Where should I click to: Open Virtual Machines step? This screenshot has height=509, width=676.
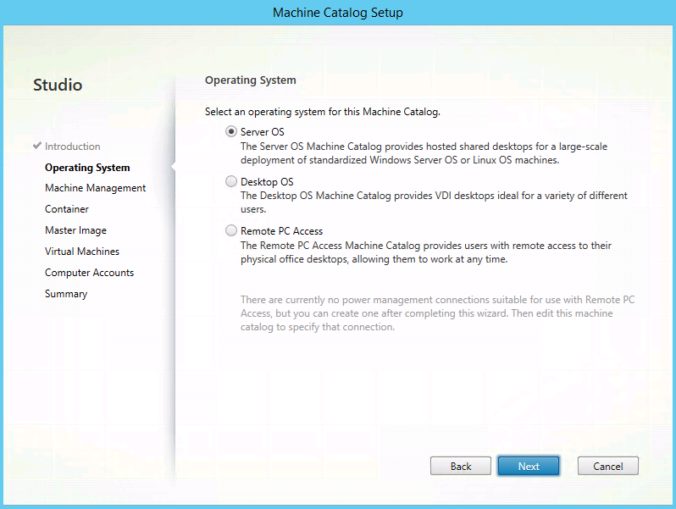tap(82, 251)
